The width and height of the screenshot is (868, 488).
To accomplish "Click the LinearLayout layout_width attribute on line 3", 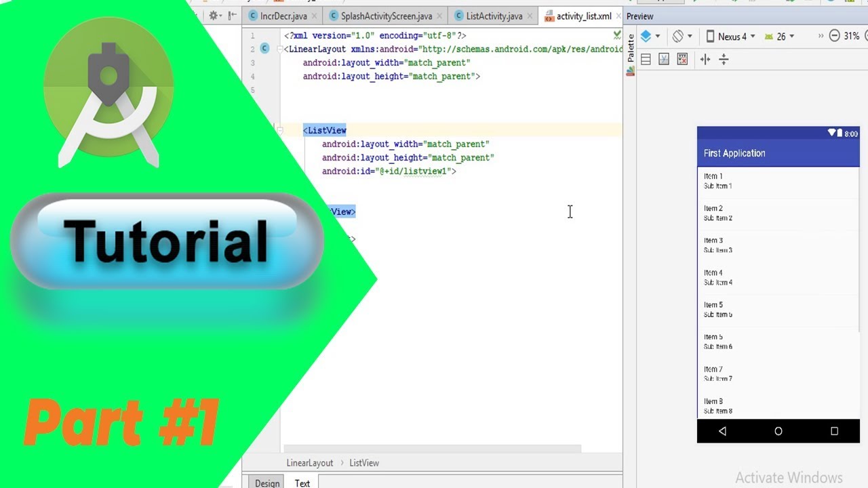I will click(387, 62).
